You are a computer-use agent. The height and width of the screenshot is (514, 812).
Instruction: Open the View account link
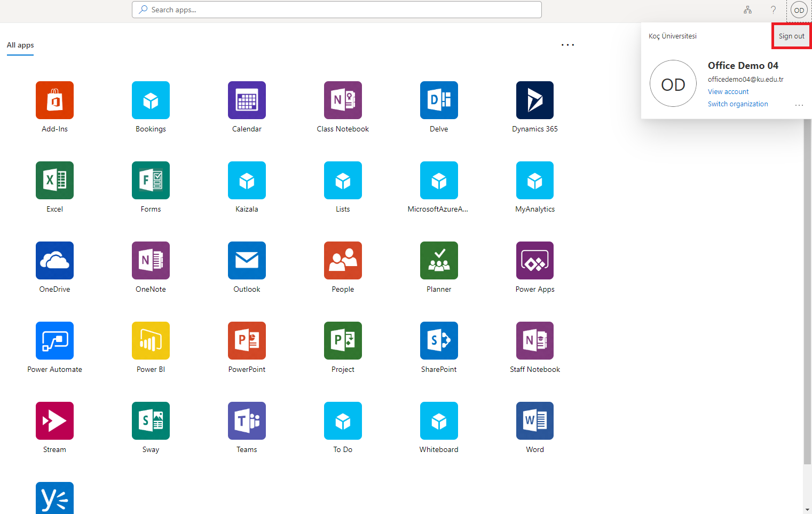coord(728,92)
